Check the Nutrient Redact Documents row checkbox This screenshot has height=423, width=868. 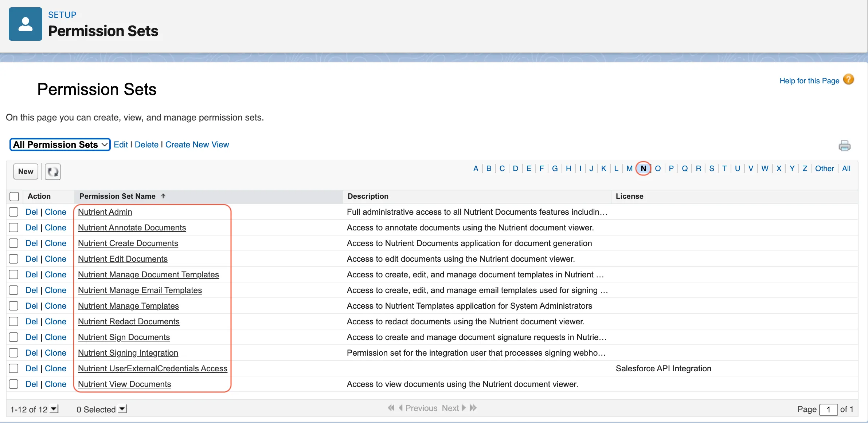click(13, 321)
